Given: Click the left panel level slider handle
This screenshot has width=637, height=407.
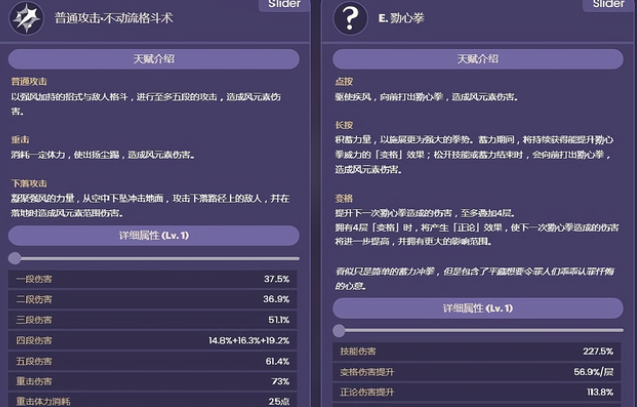Looking at the screenshot, I should [x=14, y=258].
